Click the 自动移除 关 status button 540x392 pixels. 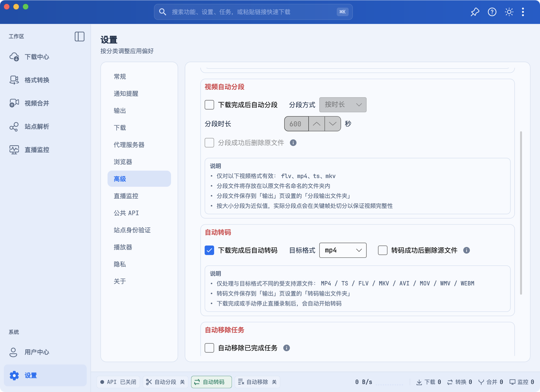[257, 382]
